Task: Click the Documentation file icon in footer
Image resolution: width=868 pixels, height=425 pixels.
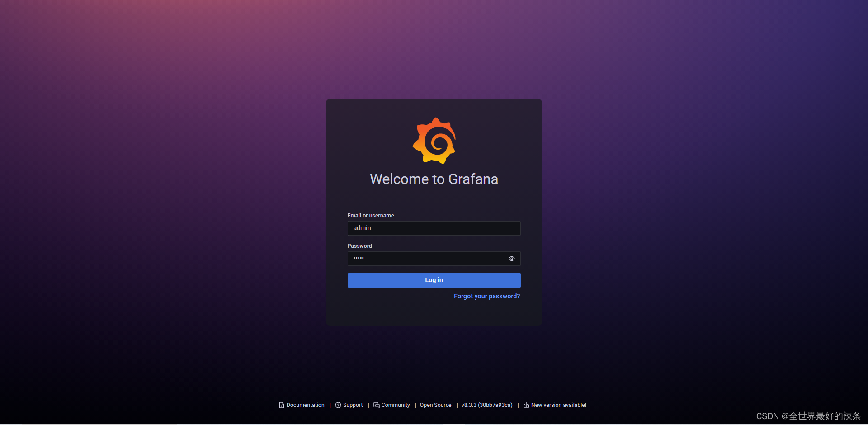Action: (x=282, y=406)
